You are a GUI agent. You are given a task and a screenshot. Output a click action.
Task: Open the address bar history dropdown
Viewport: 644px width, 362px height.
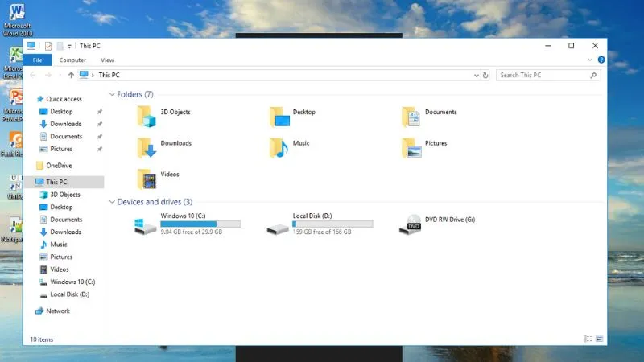click(x=476, y=75)
